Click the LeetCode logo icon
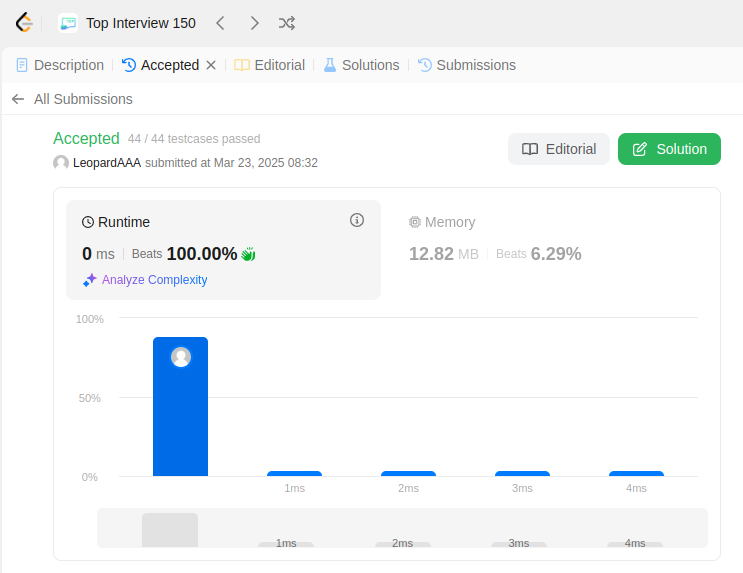This screenshot has width=743, height=573. (x=24, y=22)
